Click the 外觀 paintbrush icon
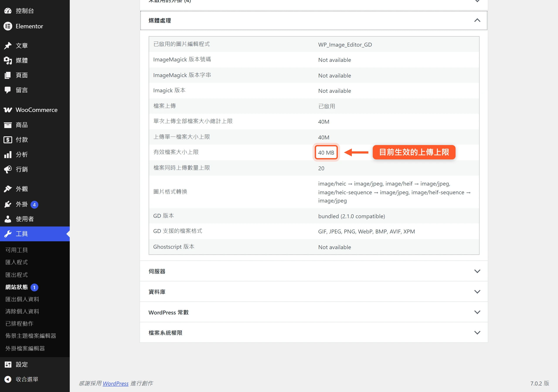Viewport: 558px width, 392px height. (x=8, y=189)
